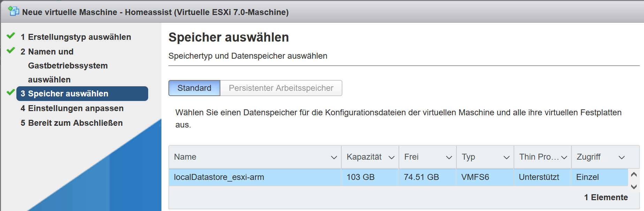644x211 pixels.
Task: Jump to step 4 Einstellungen anpassen
Action: point(72,108)
